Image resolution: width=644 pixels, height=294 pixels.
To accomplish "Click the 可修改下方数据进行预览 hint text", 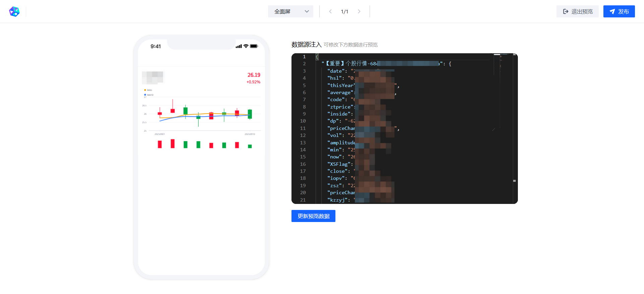I will [351, 45].
